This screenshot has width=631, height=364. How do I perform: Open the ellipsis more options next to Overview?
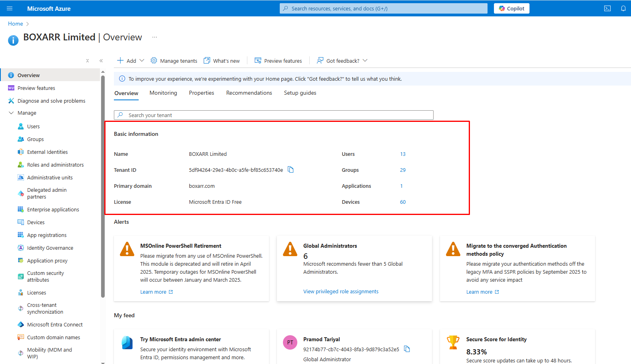coord(155,37)
